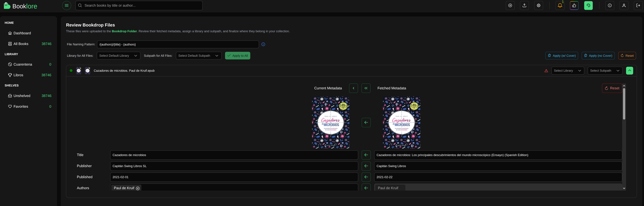Open Cuarentena library in sidebar
The image size is (644, 206).
click(x=23, y=64)
